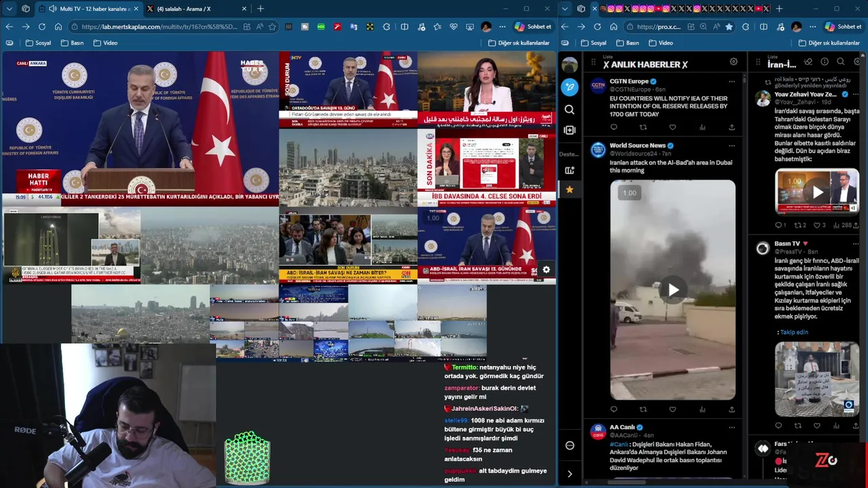Open more options on CGTN Europe post
This screenshot has width=868, height=488.
point(732,81)
